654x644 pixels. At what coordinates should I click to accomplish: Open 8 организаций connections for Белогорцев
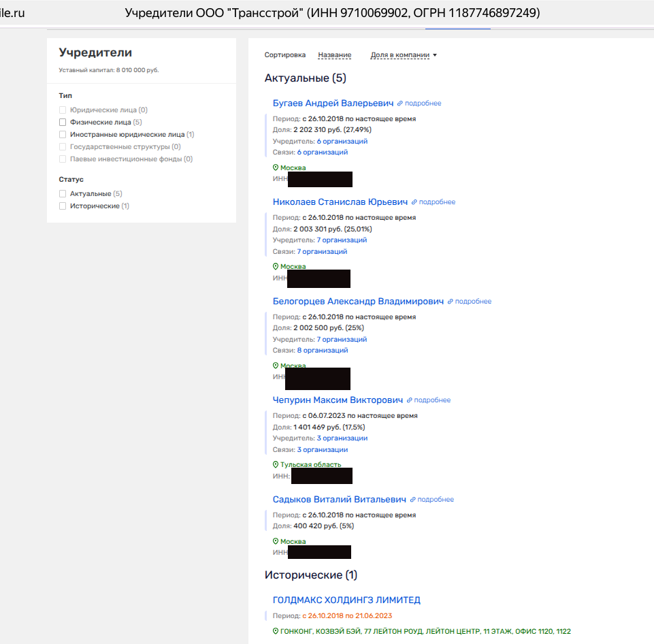(x=322, y=351)
